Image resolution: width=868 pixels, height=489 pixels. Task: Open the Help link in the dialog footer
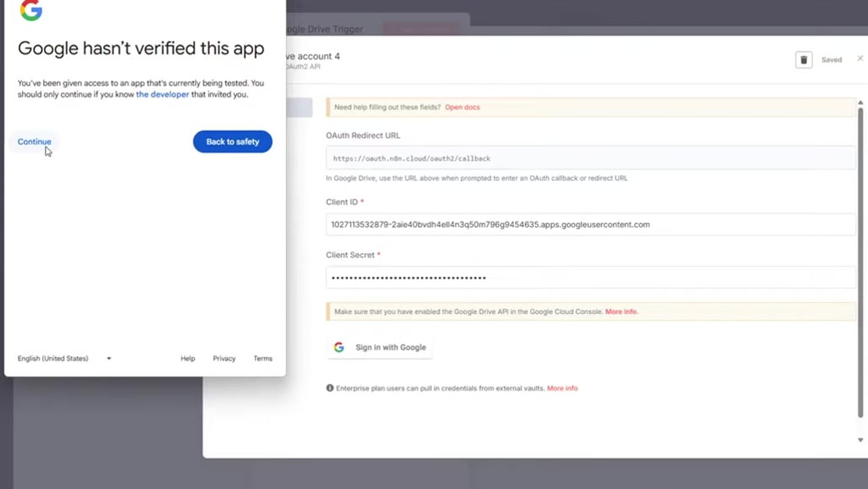point(188,358)
